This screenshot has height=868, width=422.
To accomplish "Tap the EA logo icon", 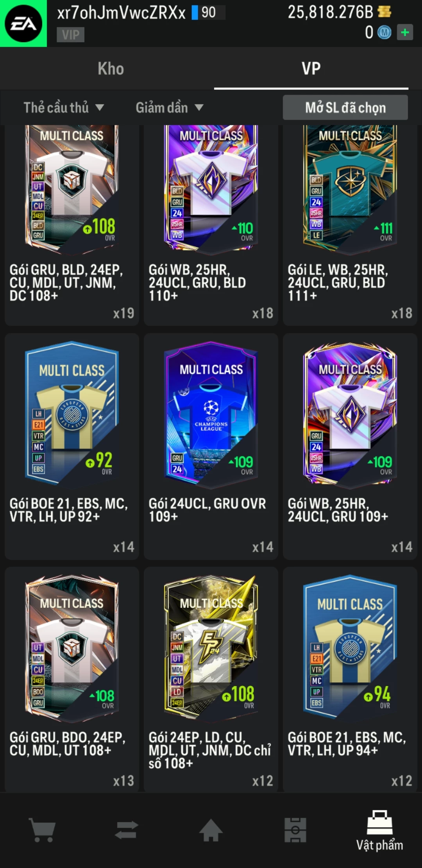I will point(23,23).
